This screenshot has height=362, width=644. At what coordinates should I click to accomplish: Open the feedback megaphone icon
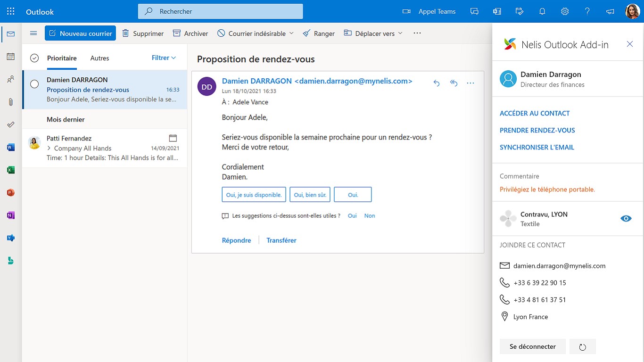click(610, 11)
